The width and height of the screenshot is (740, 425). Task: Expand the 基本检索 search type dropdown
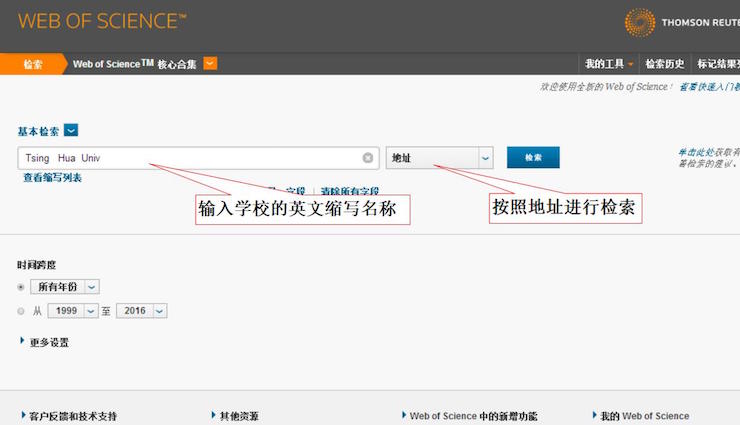(x=71, y=130)
